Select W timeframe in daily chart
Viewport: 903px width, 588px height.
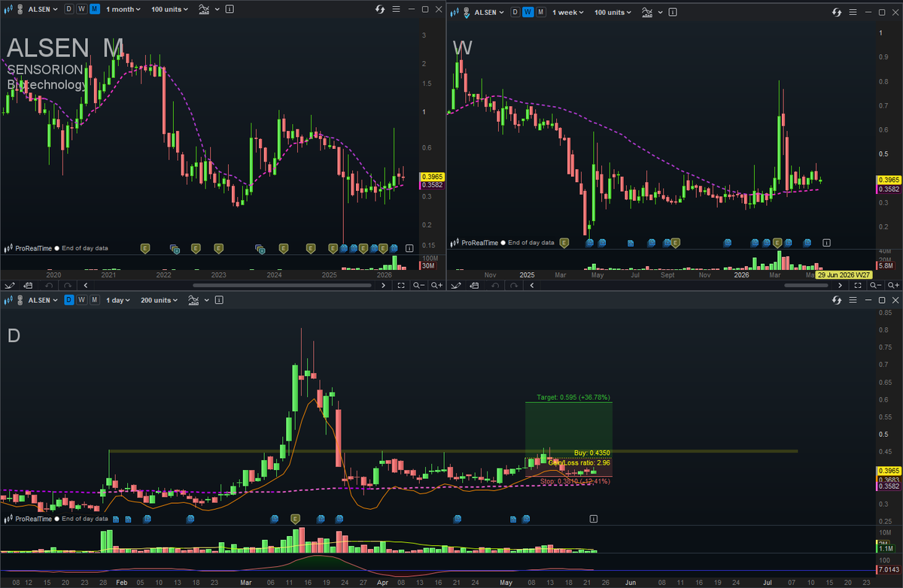[81, 300]
